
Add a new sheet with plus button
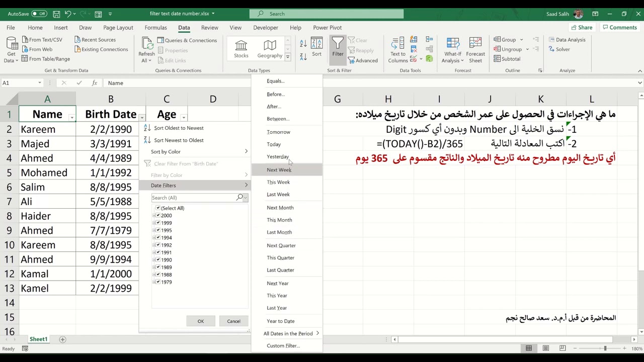pos(62,339)
